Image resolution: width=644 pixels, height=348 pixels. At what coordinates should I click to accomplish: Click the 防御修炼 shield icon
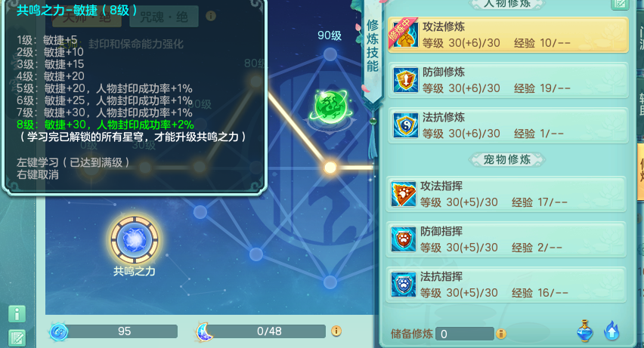[405, 79]
